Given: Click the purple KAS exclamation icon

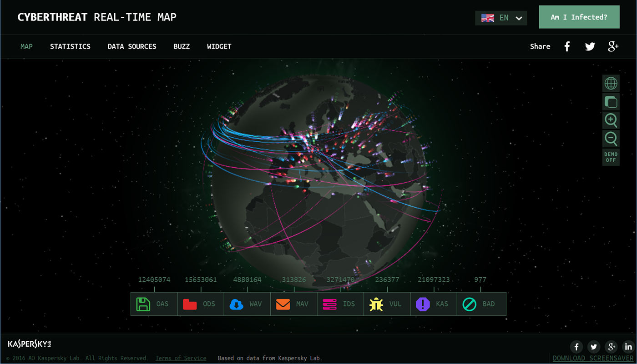Looking at the screenshot, I should point(422,304).
